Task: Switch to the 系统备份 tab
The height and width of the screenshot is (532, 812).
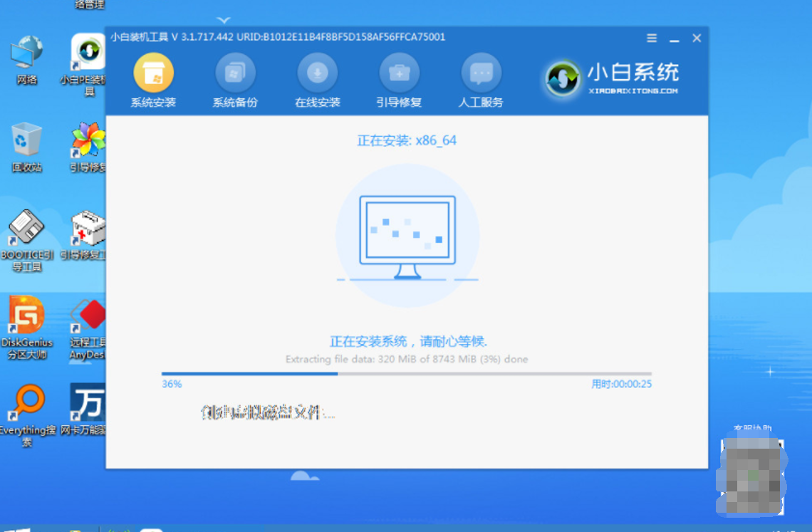Action: (235, 80)
